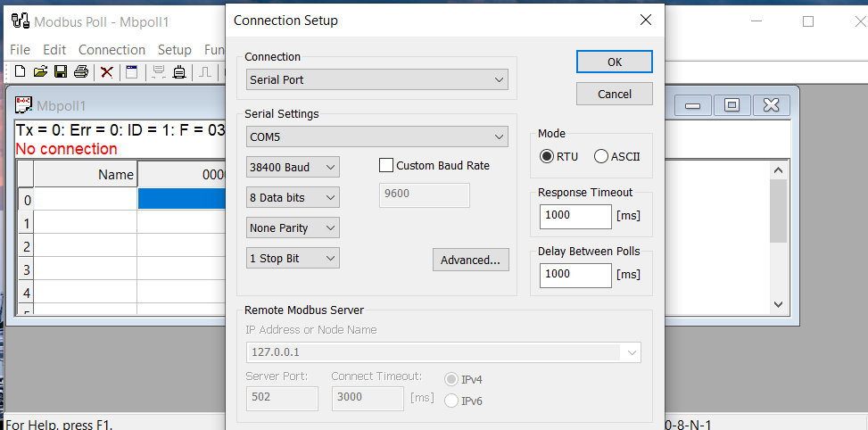Expand the None Parity dropdown

(x=293, y=227)
